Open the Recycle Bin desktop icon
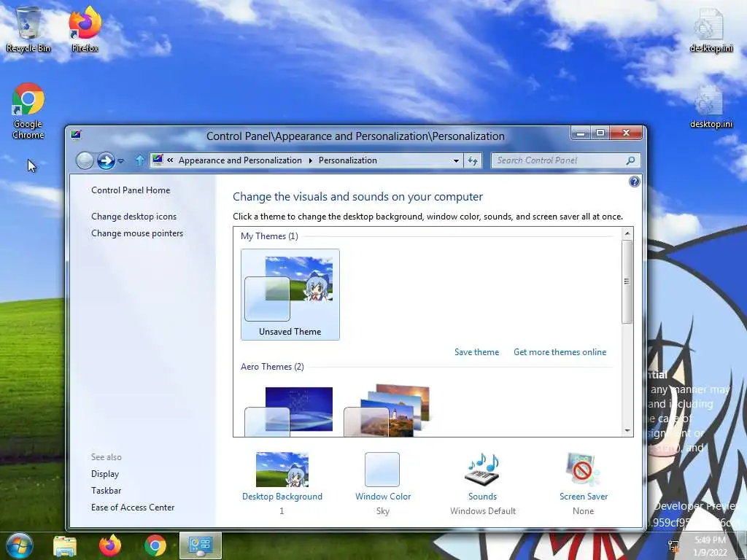 click(x=28, y=29)
